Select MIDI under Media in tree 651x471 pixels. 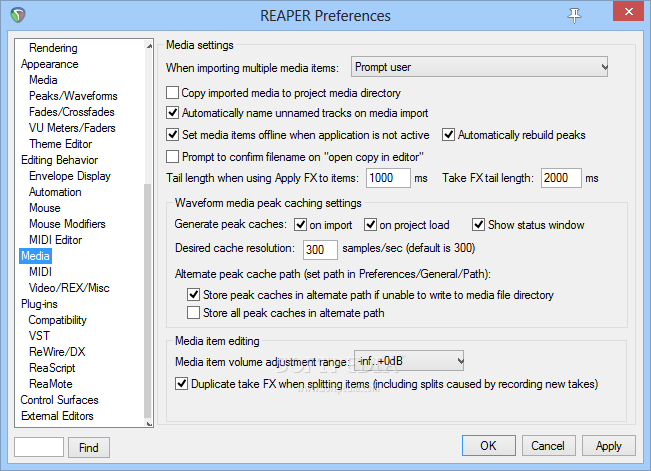click(x=40, y=272)
